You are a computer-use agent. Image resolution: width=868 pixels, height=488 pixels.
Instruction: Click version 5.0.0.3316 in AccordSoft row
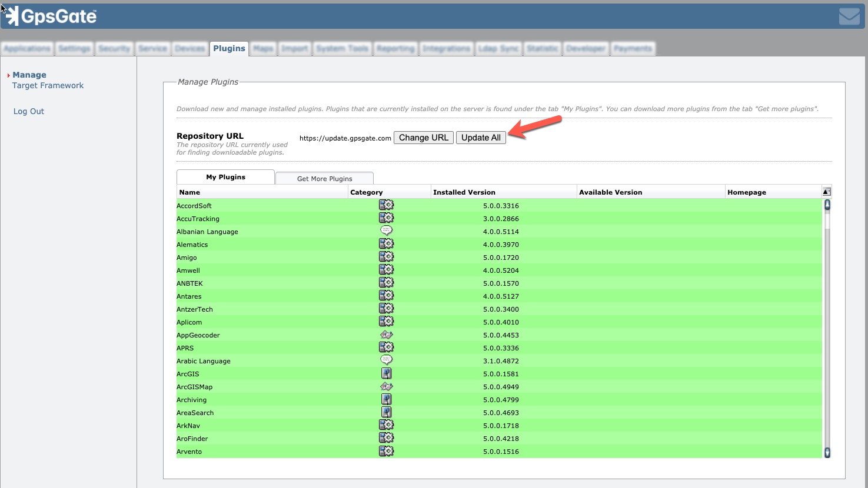pos(501,206)
